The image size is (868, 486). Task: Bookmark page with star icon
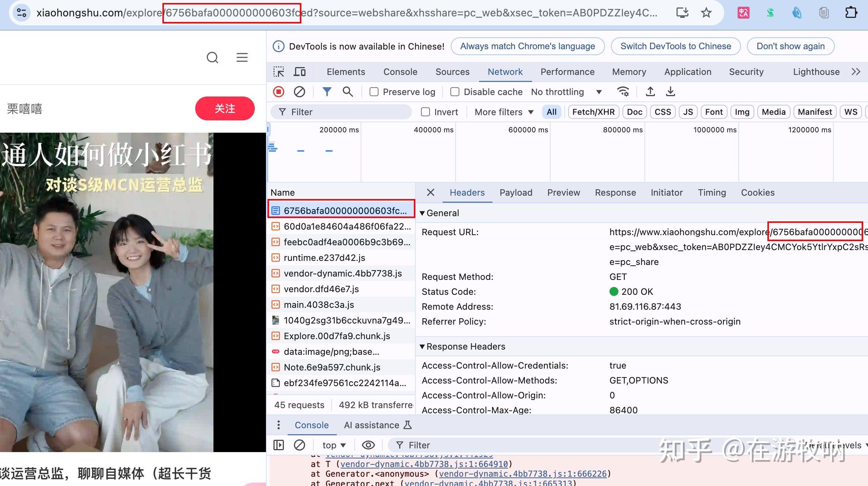click(x=706, y=13)
